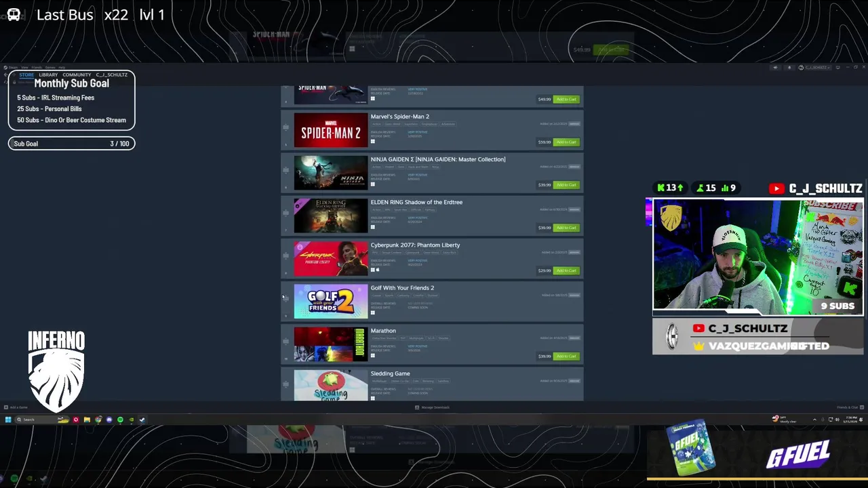868x488 pixels.
Task: Click the $59.99 price of Marvel's Spider-Man 2
Action: coord(545,142)
